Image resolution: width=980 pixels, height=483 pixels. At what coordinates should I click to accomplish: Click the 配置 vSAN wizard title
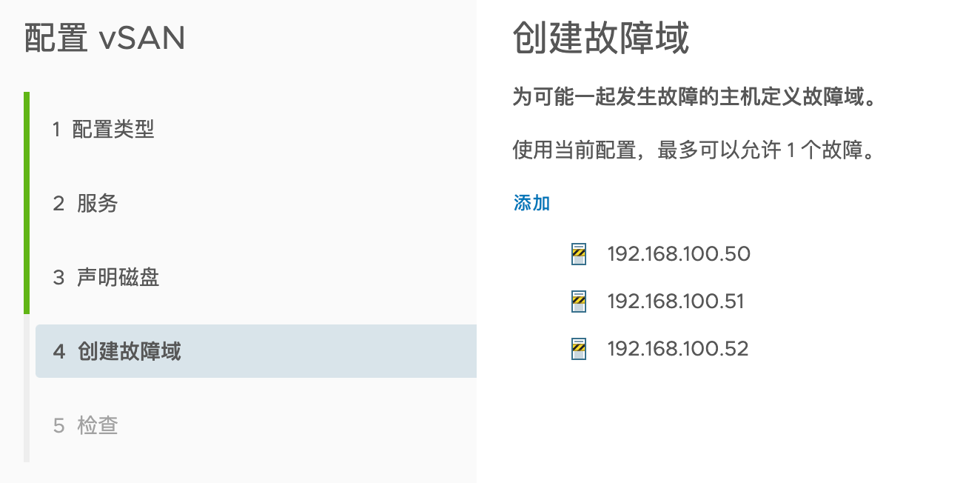pyautogui.click(x=104, y=39)
